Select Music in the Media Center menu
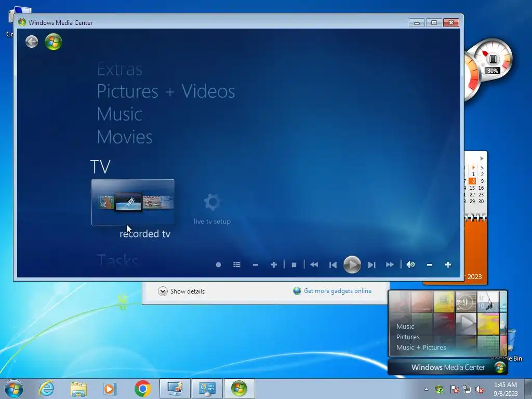 pos(119,114)
